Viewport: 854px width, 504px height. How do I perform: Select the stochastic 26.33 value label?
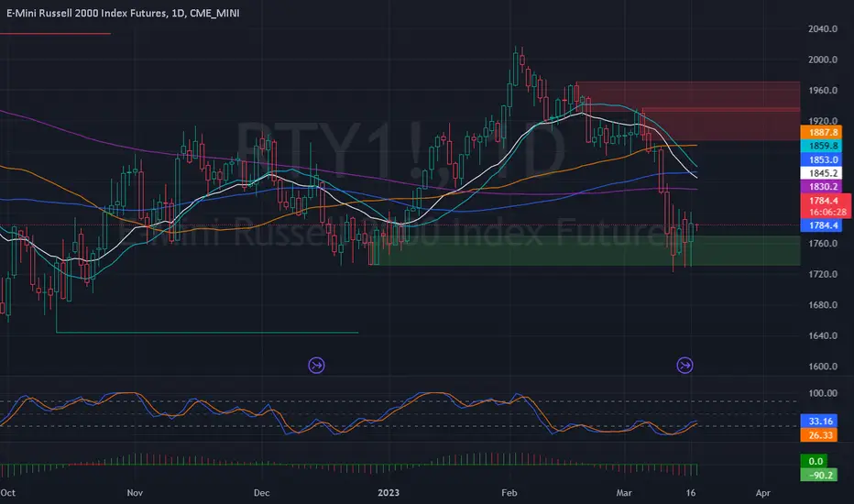[820, 435]
